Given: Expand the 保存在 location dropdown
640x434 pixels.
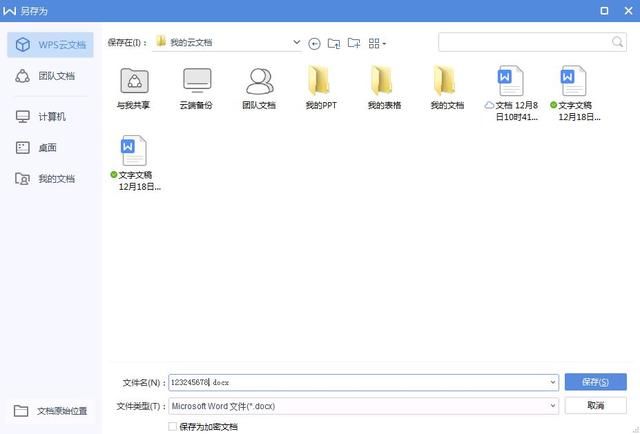Looking at the screenshot, I should pos(297,42).
